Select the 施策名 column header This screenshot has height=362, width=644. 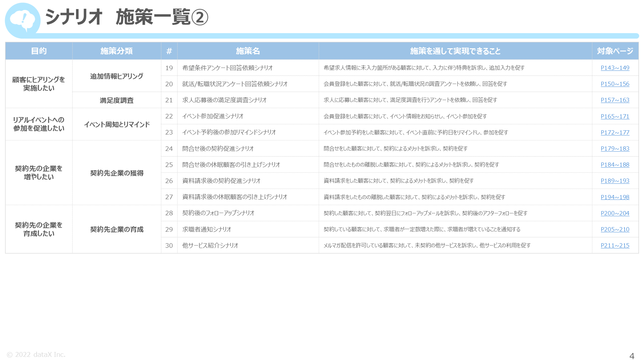(248, 51)
